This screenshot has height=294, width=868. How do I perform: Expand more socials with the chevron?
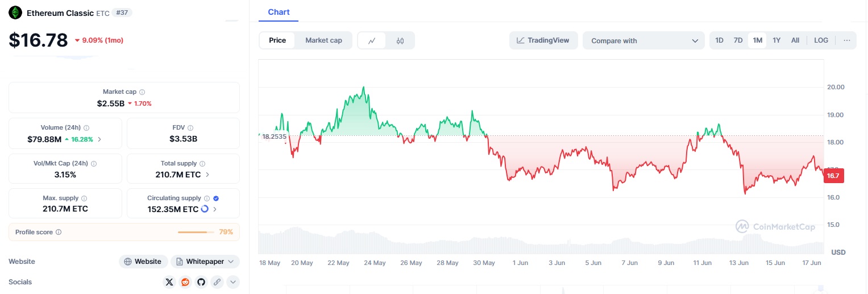(232, 282)
